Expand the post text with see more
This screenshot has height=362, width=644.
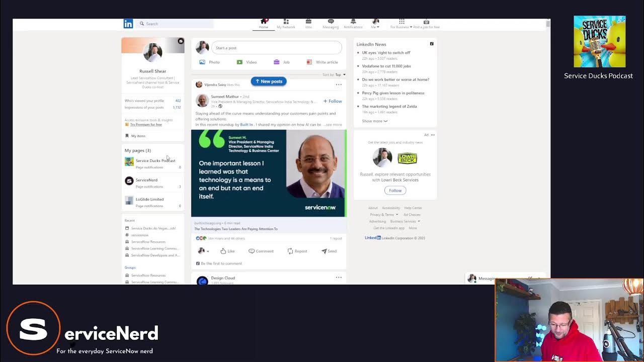(333, 125)
